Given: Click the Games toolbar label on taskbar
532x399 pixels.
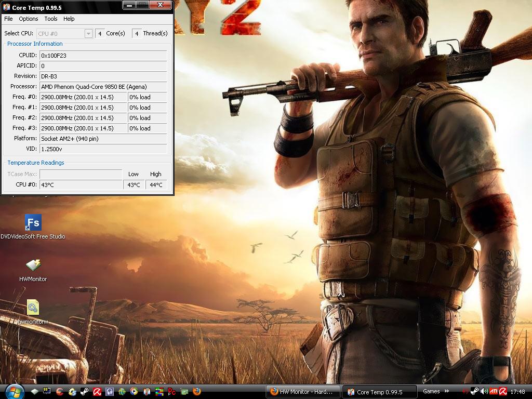Looking at the screenshot, I should (431, 392).
